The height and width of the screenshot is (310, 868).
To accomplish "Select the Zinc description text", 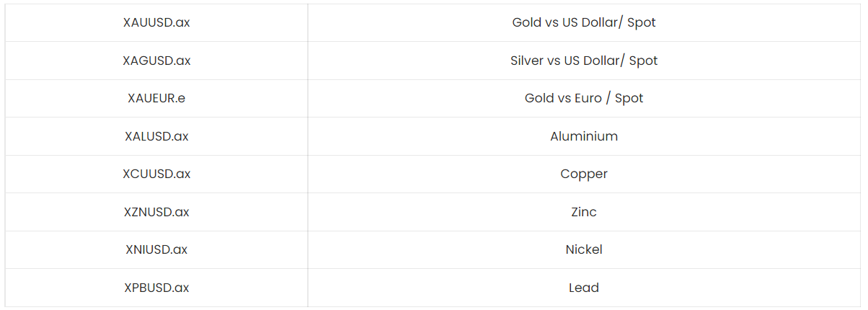I will click(584, 212).
